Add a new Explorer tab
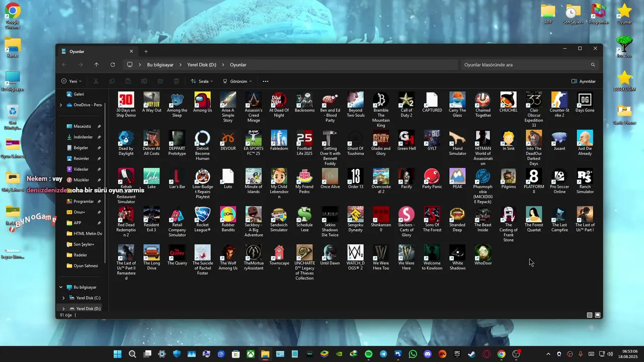Image resolution: width=644 pixels, height=362 pixels. pos(146,51)
